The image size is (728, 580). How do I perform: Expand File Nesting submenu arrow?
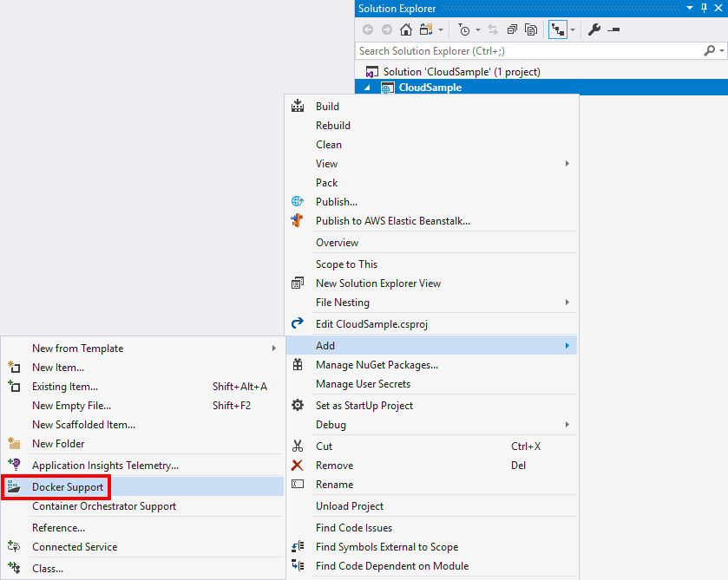[x=567, y=303]
